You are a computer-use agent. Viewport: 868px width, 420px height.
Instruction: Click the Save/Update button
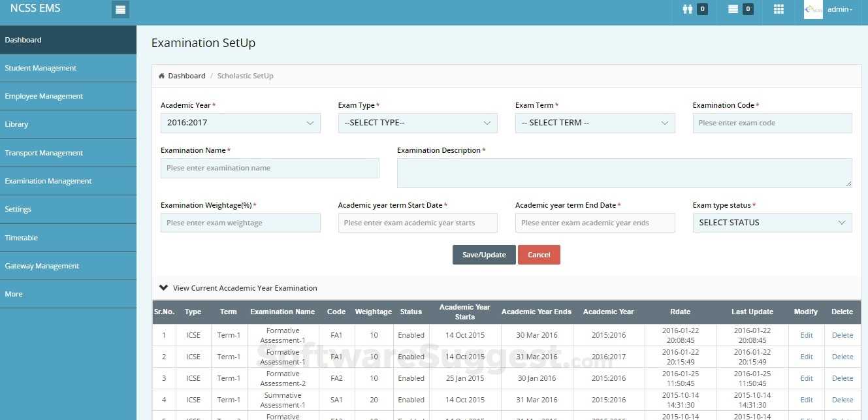coord(484,255)
